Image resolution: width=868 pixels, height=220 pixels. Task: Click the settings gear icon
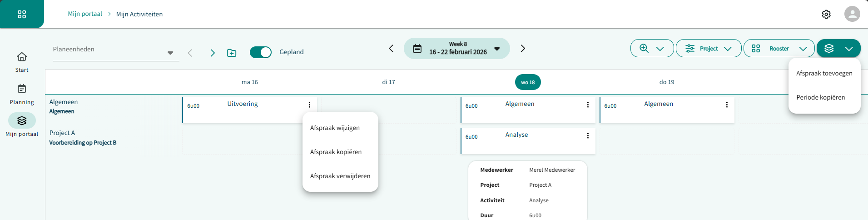(826, 15)
